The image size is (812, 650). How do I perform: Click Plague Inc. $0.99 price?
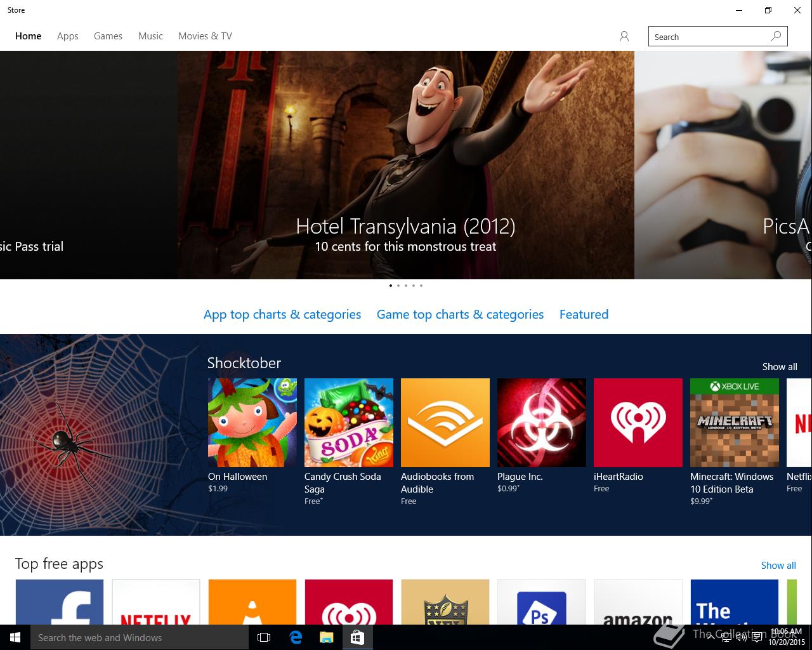point(508,489)
